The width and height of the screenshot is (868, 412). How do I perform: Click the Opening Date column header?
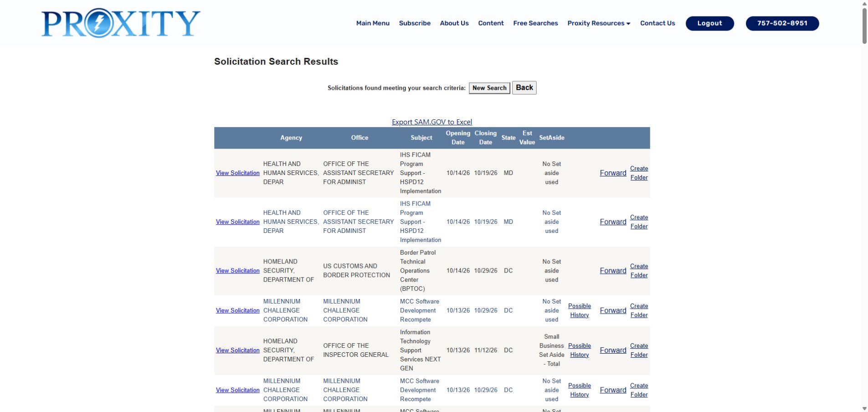[x=458, y=138]
